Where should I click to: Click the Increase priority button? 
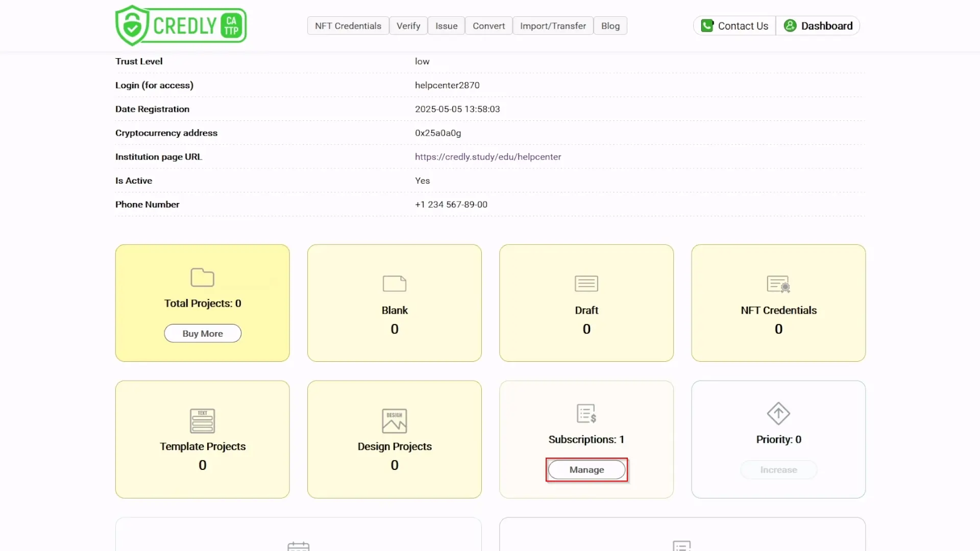[x=778, y=469]
